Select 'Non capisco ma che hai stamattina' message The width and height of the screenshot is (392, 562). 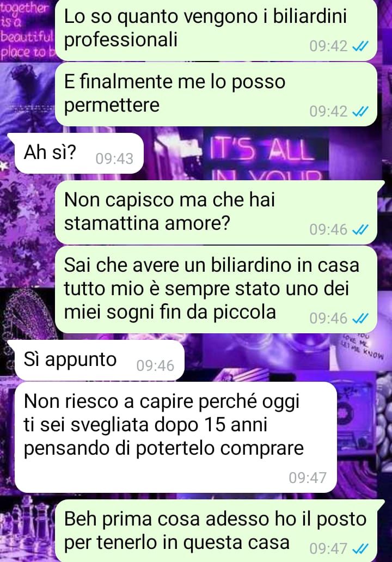coord(219,212)
